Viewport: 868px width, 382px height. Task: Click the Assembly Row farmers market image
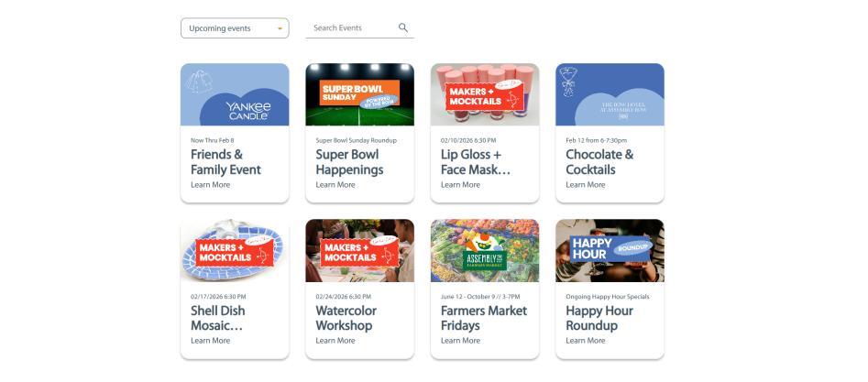pos(485,250)
